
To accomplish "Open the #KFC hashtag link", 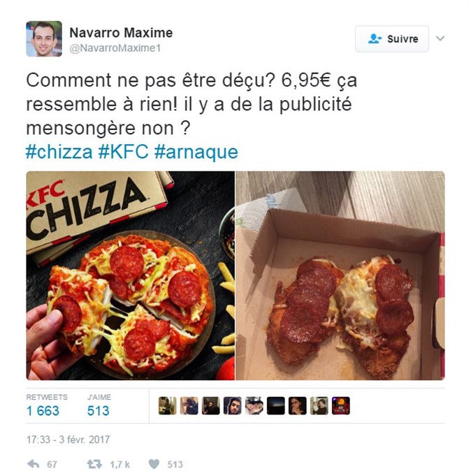I will point(124,152).
